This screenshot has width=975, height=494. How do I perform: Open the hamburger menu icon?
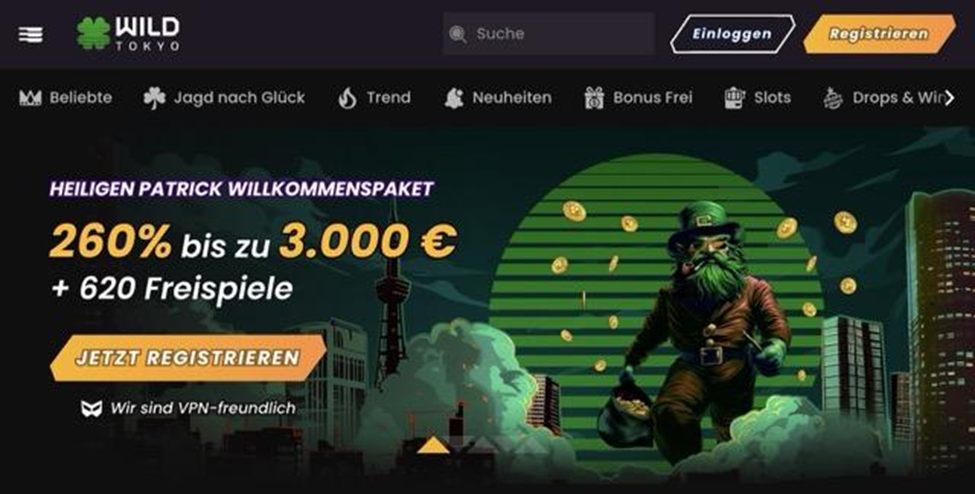30,34
